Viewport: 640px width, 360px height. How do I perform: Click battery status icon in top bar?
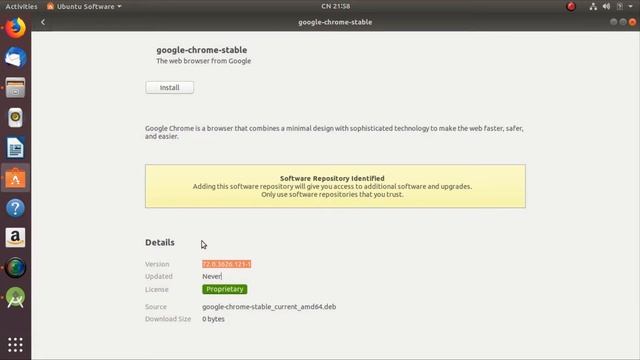coord(620,6)
